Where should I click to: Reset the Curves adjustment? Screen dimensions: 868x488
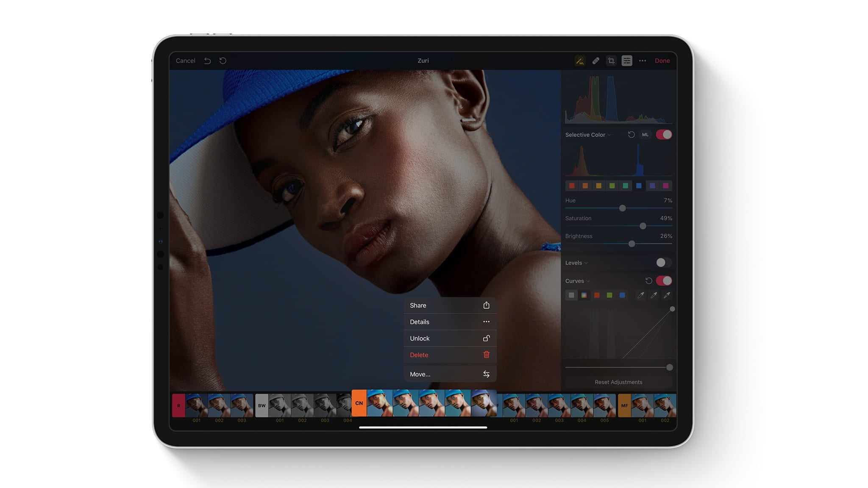(648, 281)
